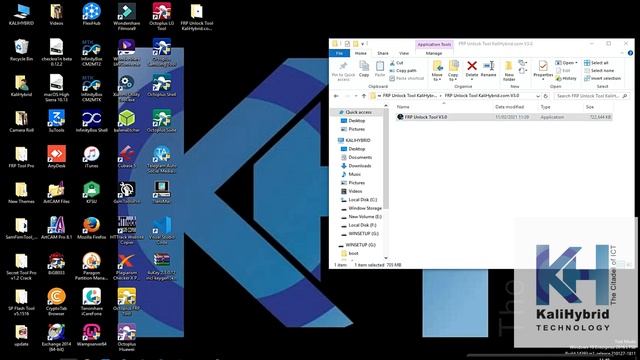Select the FRP Unlock Tool V3.0 file

tap(504, 117)
